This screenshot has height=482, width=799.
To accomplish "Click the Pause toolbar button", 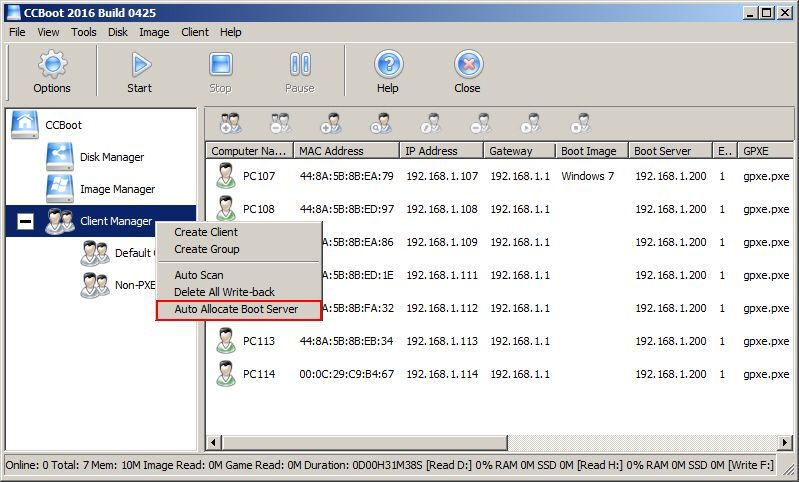I will pos(300,71).
